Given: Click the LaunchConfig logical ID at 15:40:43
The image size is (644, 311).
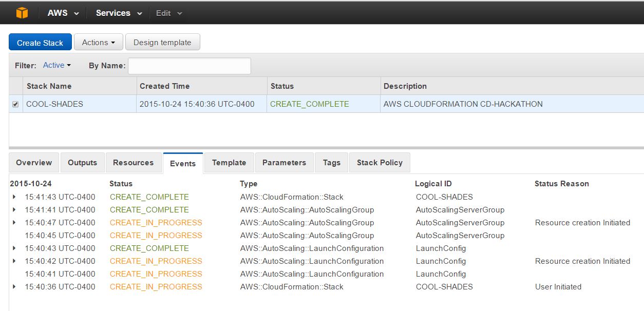Looking at the screenshot, I should 441,248.
